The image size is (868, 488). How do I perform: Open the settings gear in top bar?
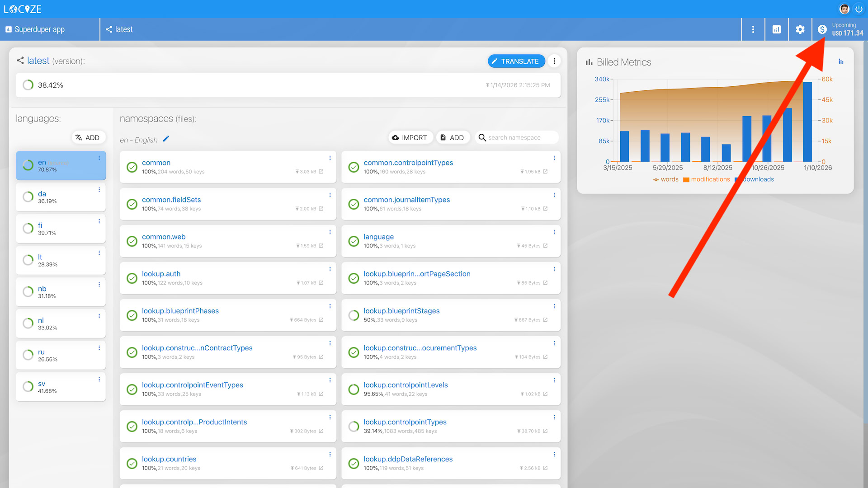click(x=800, y=29)
